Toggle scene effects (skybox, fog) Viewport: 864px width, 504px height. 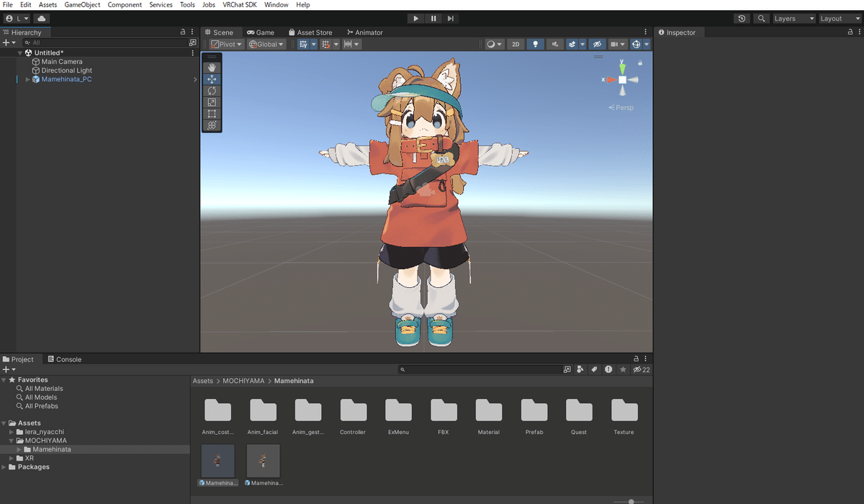coord(572,44)
